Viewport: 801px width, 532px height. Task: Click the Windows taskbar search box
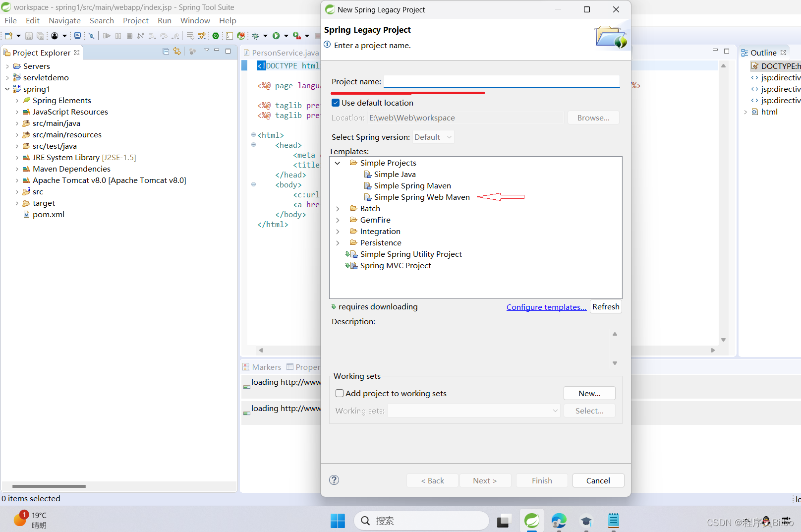pos(422,521)
